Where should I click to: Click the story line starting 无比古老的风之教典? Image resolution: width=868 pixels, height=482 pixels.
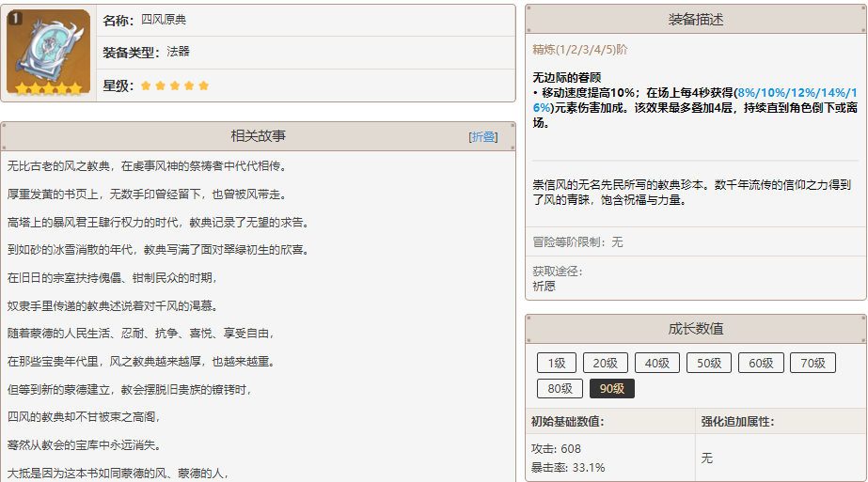point(147,166)
